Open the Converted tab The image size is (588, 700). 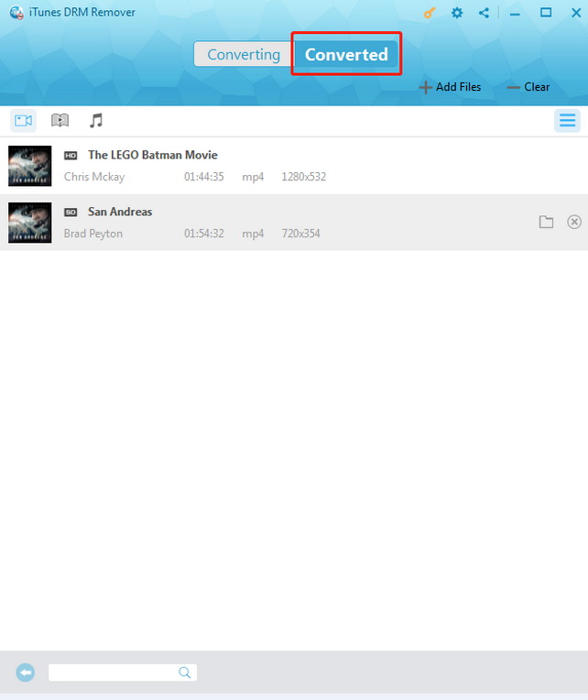[346, 54]
